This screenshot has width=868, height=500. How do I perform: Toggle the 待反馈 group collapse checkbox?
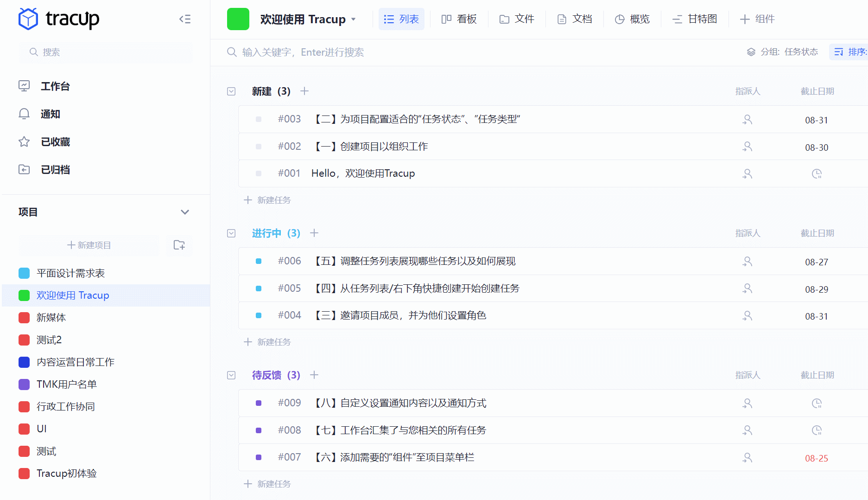pyautogui.click(x=231, y=375)
